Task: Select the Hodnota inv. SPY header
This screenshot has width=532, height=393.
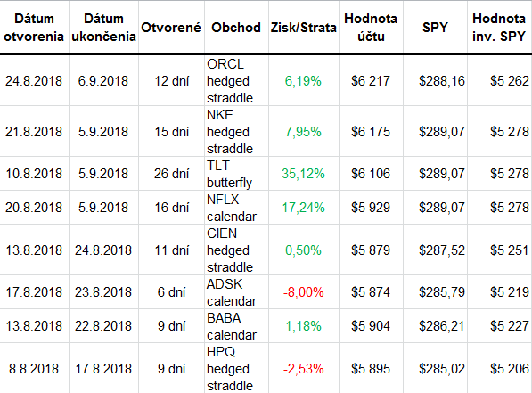Action: coord(499,27)
